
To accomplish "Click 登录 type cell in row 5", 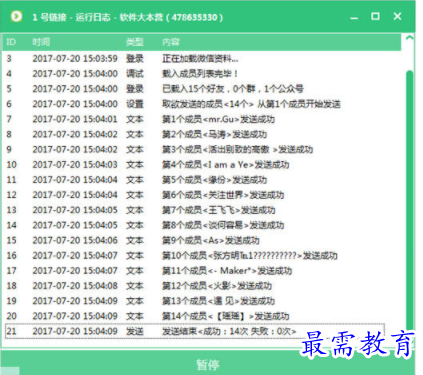I will (x=135, y=89).
